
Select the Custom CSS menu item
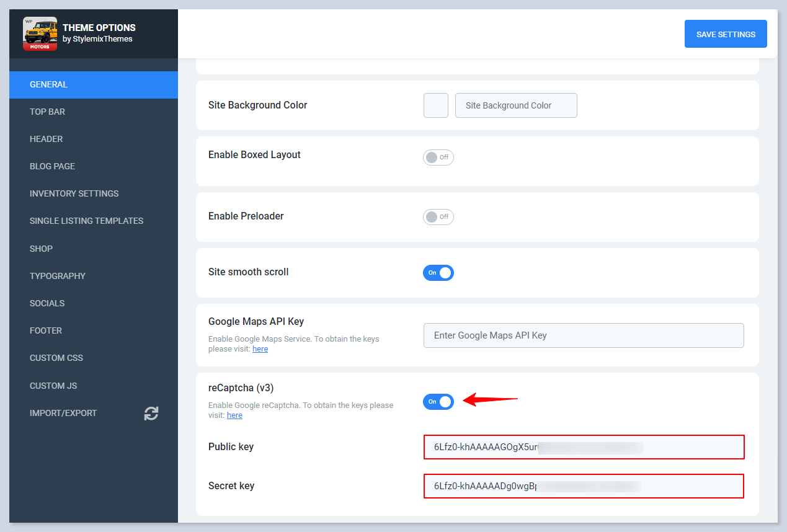tap(56, 358)
